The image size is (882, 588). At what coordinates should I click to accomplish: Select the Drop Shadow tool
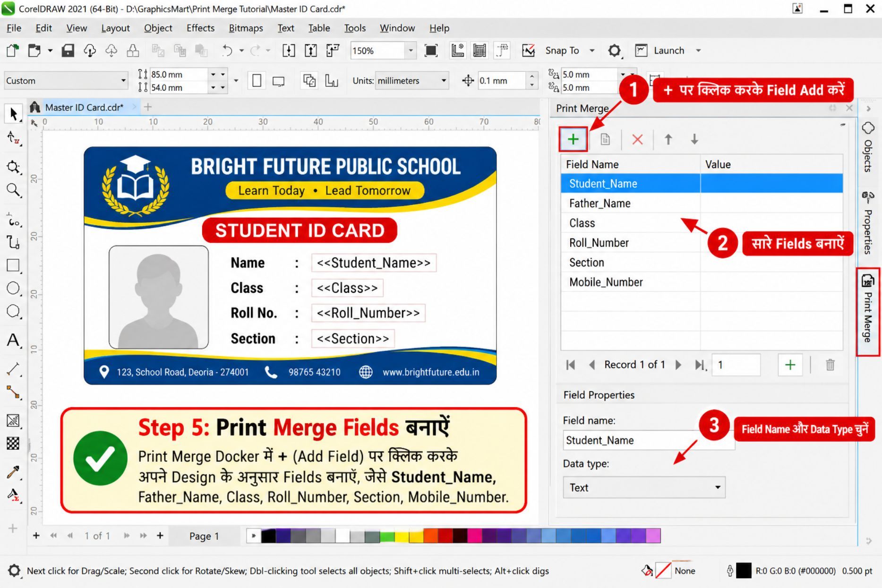13,420
